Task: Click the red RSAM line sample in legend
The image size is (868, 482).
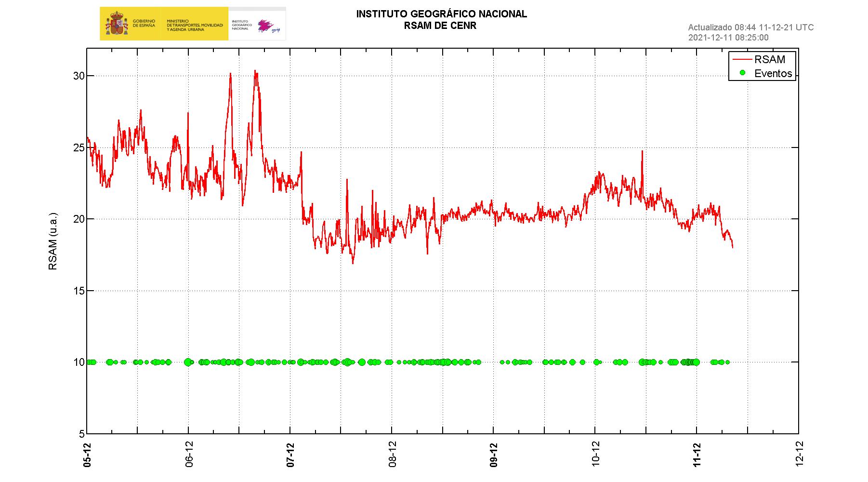Action: 742,59
